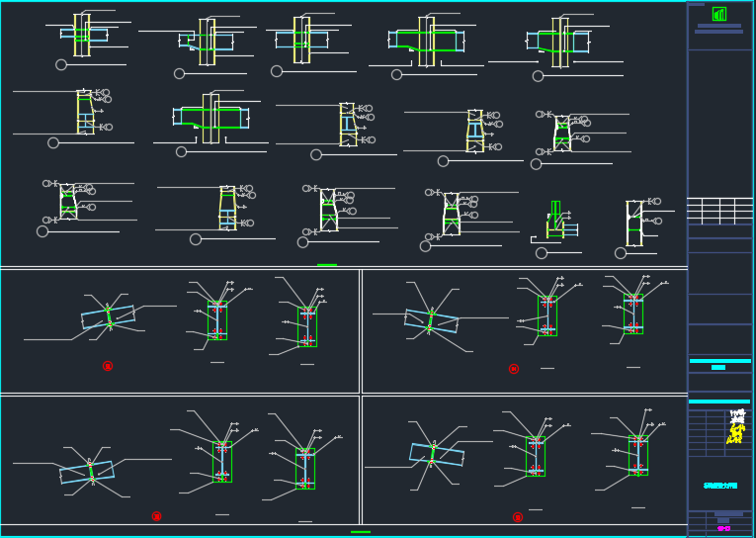Click the yellow handwritten signature in title block
The height and width of the screenshot is (538, 756).
[x=736, y=433]
